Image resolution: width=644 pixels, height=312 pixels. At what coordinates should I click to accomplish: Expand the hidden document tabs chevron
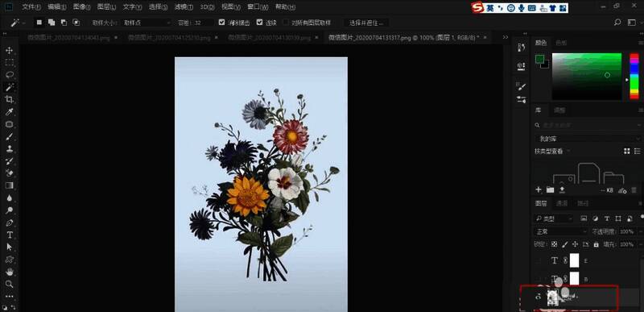click(x=506, y=37)
